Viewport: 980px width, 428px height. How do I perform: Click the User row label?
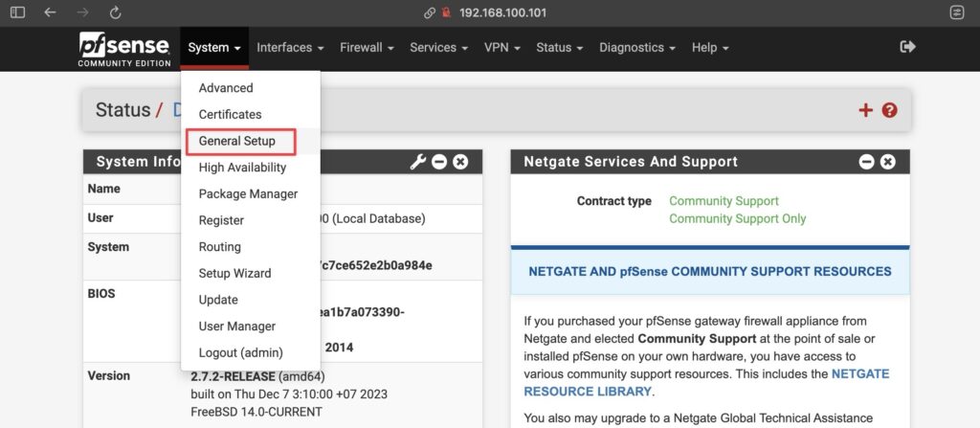tap(100, 218)
